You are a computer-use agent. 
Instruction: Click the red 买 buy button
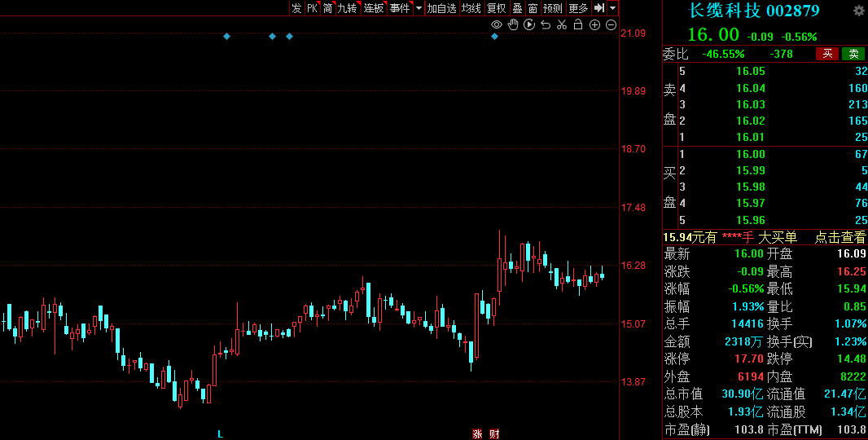coord(827,54)
